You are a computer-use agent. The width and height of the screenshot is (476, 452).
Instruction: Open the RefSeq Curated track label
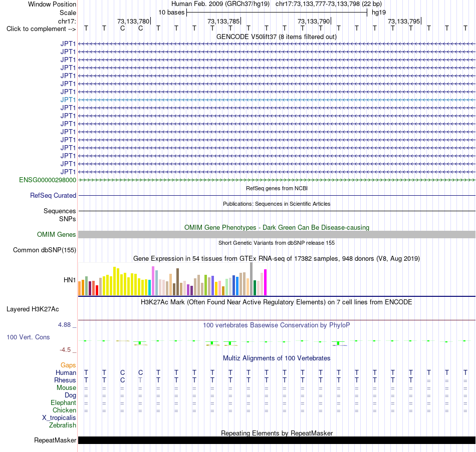[53, 195]
